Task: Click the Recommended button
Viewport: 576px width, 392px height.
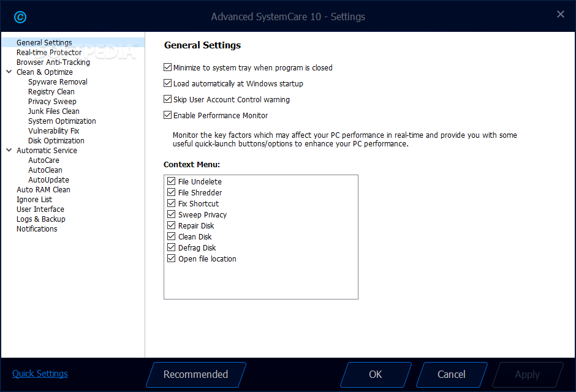Action: tap(196, 374)
